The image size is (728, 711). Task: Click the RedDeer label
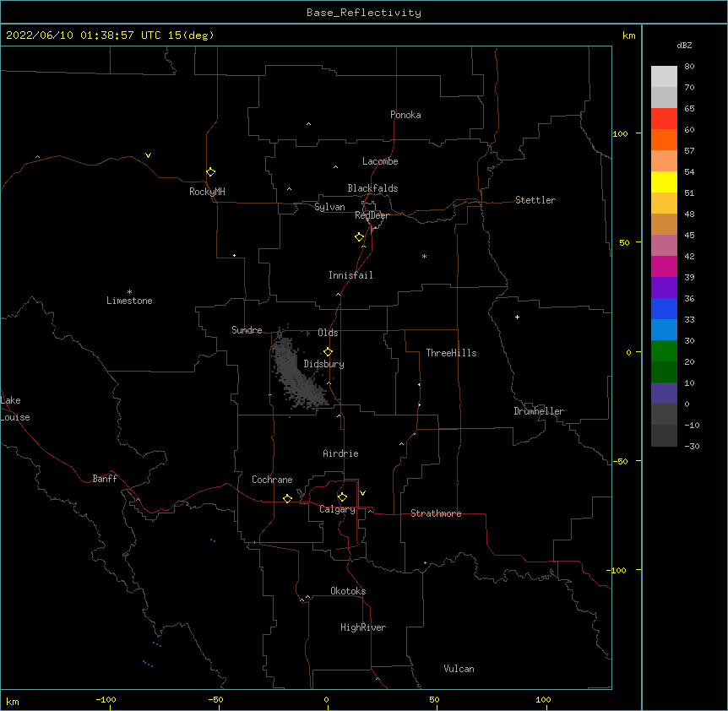pyautogui.click(x=372, y=215)
